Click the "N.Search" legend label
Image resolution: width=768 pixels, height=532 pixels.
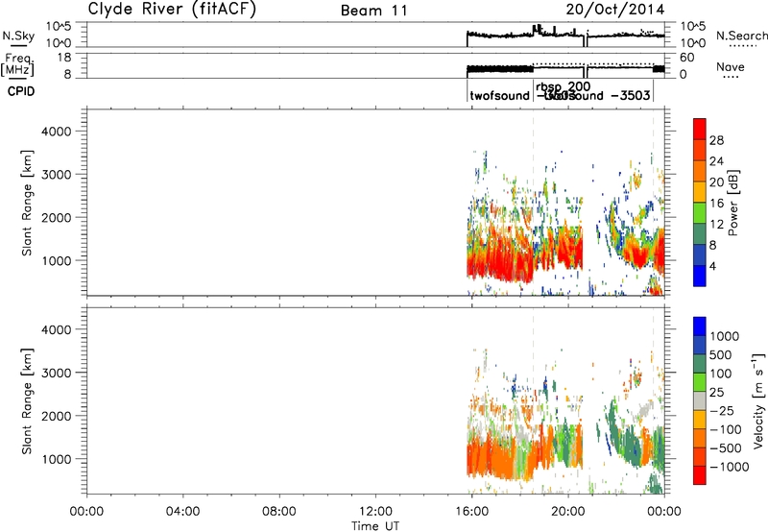(x=741, y=36)
